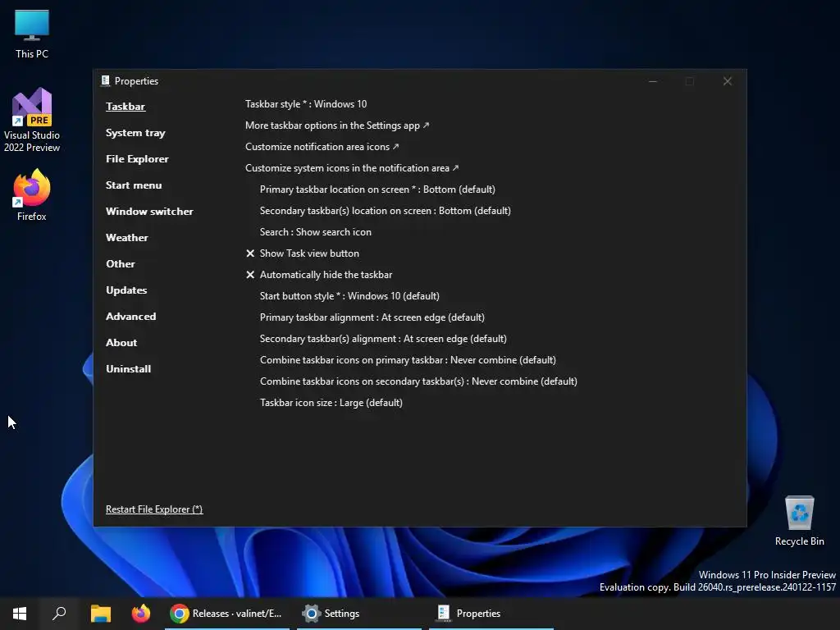This screenshot has height=630, width=840.
Task: Change Primary taskbar alignment setting
Action: (x=372, y=317)
